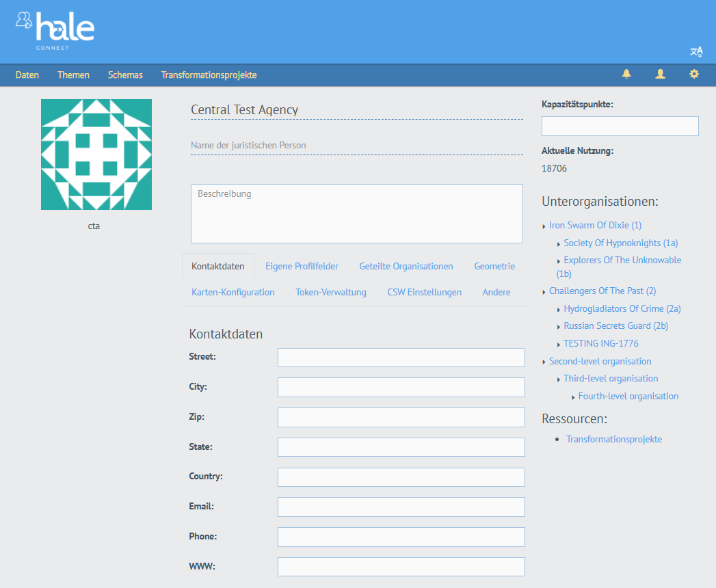Switch to the Geometrie tab
The width and height of the screenshot is (716, 588).
coord(494,266)
